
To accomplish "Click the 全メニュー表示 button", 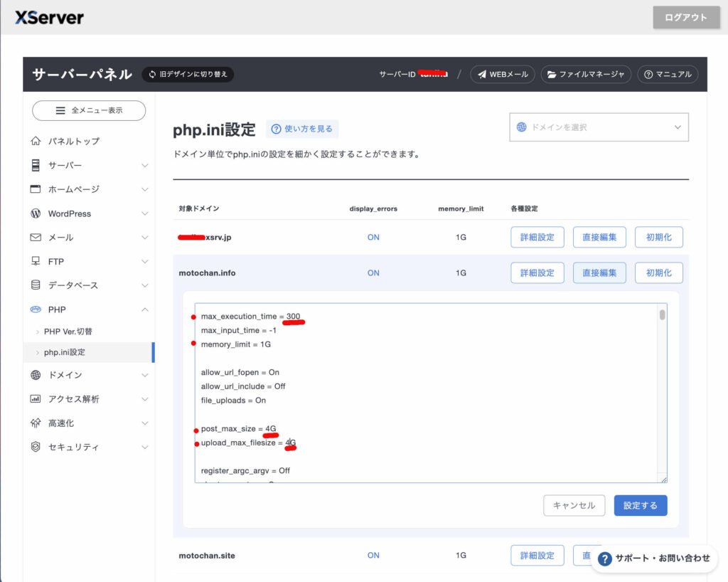I will tap(89, 110).
